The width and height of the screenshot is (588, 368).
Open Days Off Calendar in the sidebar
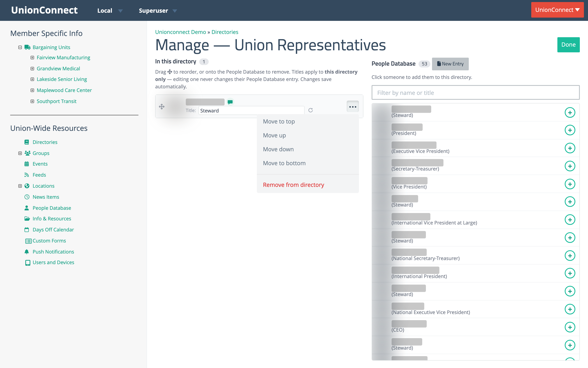tap(53, 230)
